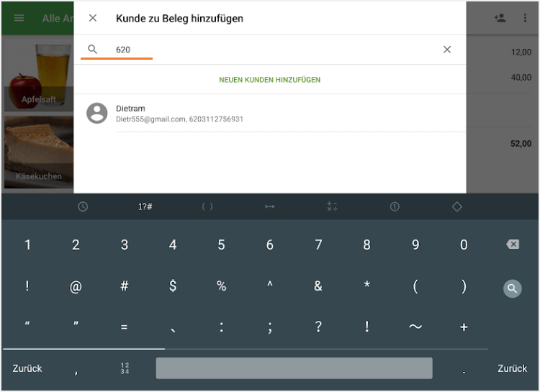The height and width of the screenshot is (392, 540).
Task: Close the Kunde zu Beleg hinzufügen dialog
Action: pyautogui.click(x=93, y=18)
